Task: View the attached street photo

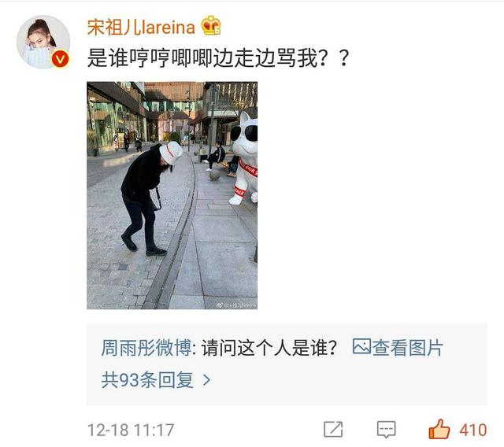Action: [x=172, y=195]
